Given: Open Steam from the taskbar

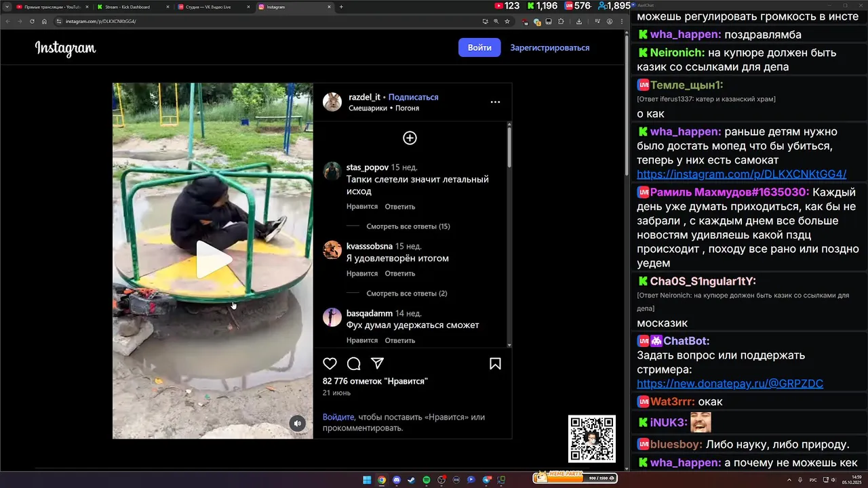Looking at the screenshot, I should 412,480.
